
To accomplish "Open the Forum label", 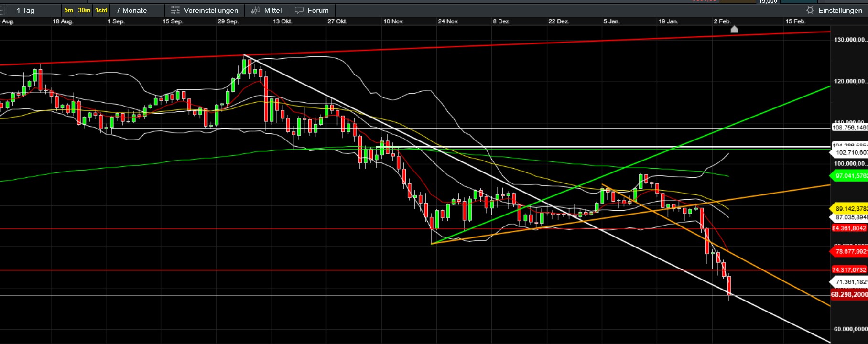I will click(x=318, y=10).
